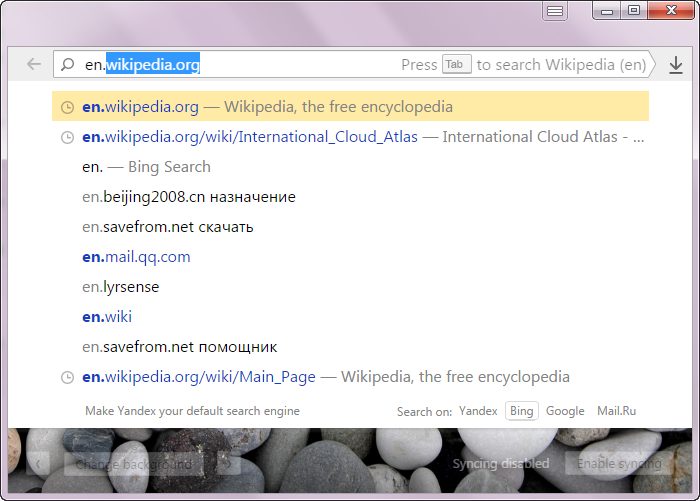The width and height of the screenshot is (700, 501).
Task: Select suggestion en.beijing2008.cn назначение
Action: coord(350,196)
